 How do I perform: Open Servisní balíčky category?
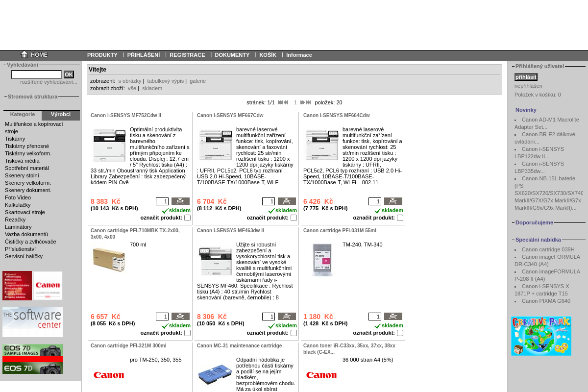tap(24, 256)
